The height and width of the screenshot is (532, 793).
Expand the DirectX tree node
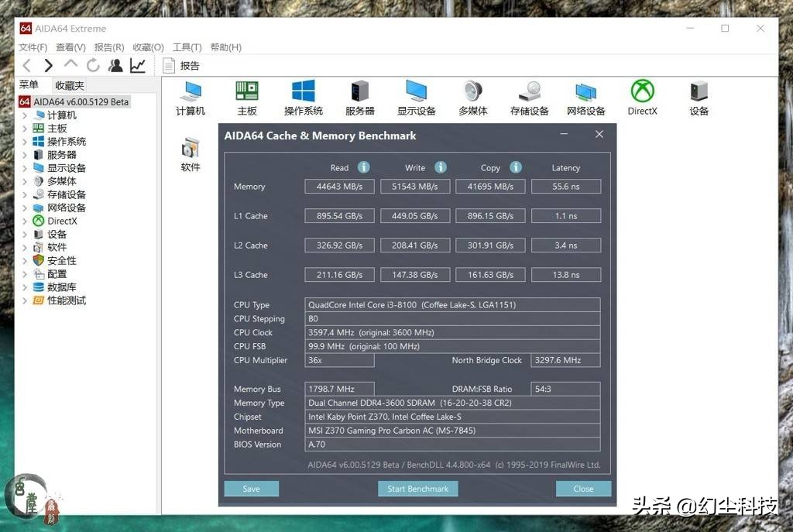[x=25, y=221]
